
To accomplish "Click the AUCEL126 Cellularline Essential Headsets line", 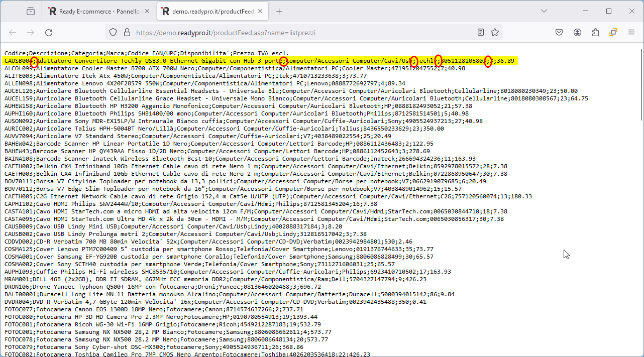I will [x=291, y=91].
